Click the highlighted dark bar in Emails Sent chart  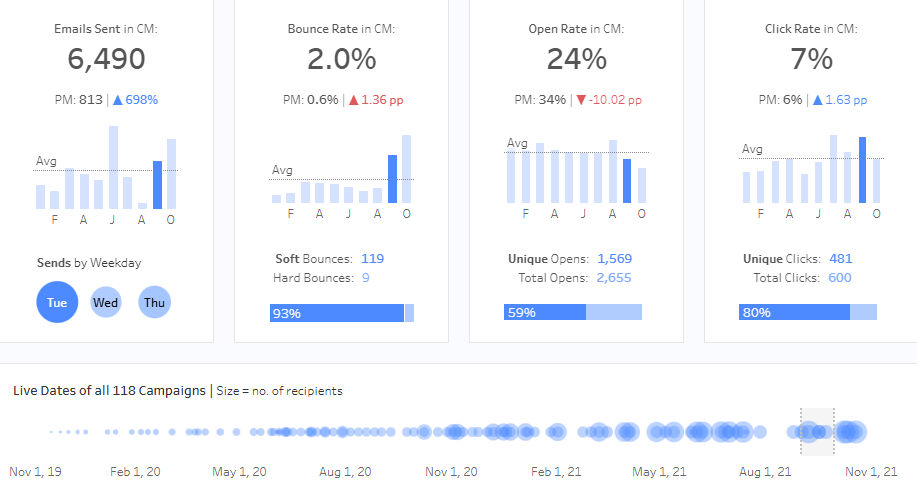[157, 185]
